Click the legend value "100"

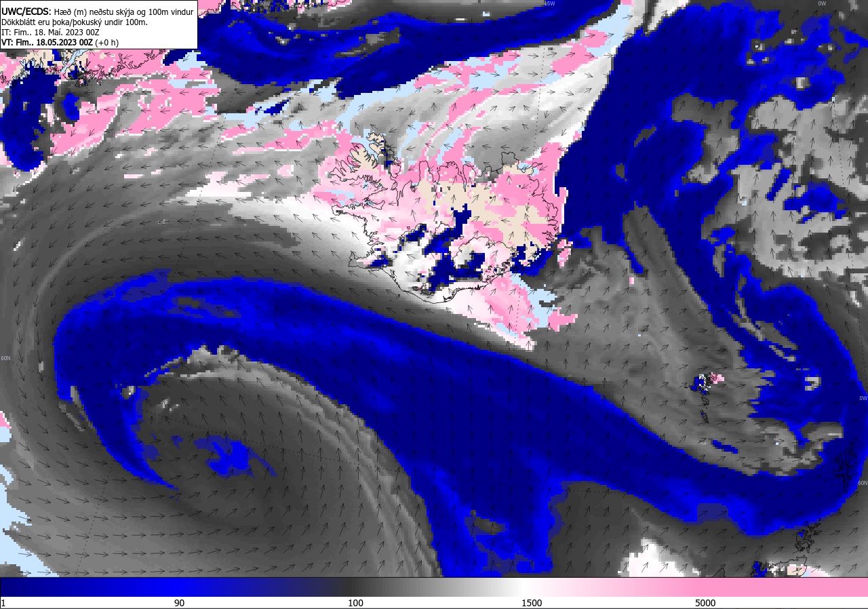pos(355,603)
